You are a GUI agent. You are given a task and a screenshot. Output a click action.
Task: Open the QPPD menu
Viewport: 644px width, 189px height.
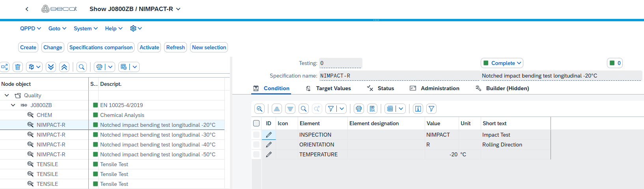pyautogui.click(x=30, y=28)
